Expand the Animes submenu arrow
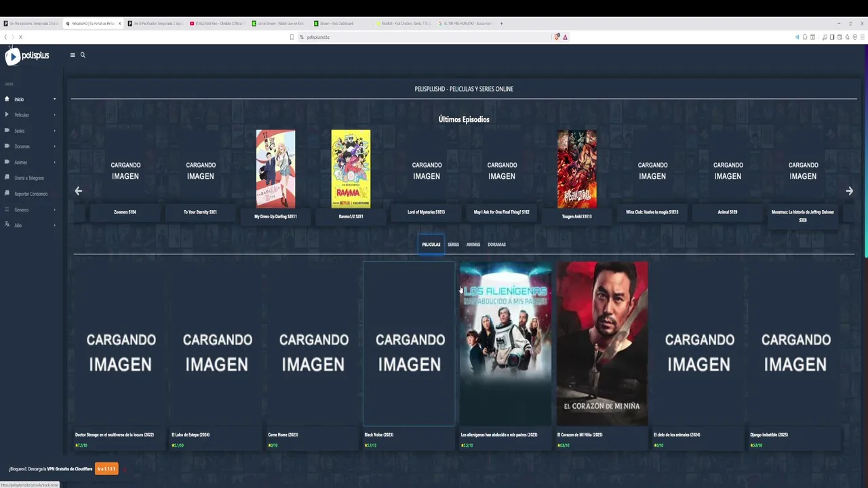Image resolution: width=868 pixels, height=488 pixels. coord(54,162)
